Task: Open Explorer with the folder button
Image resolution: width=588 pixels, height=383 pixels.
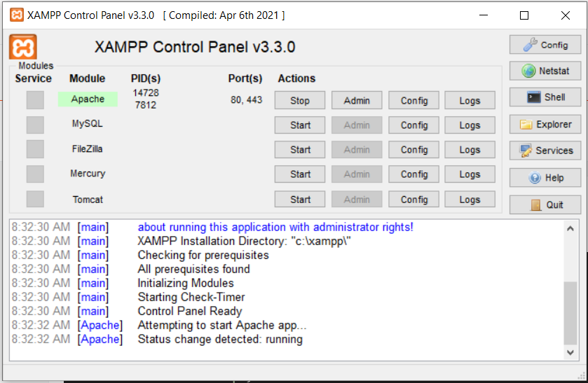Action: 545,125
